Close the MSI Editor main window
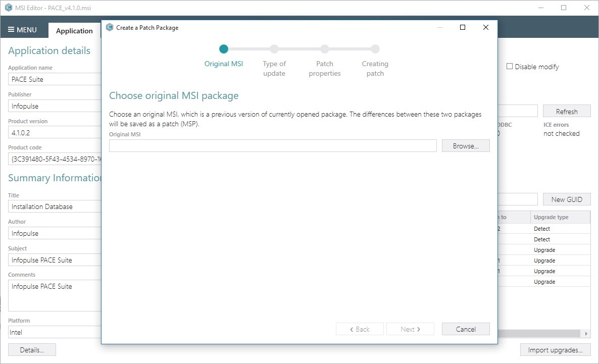The height and width of the screenshot is (364, 599). 587,8
